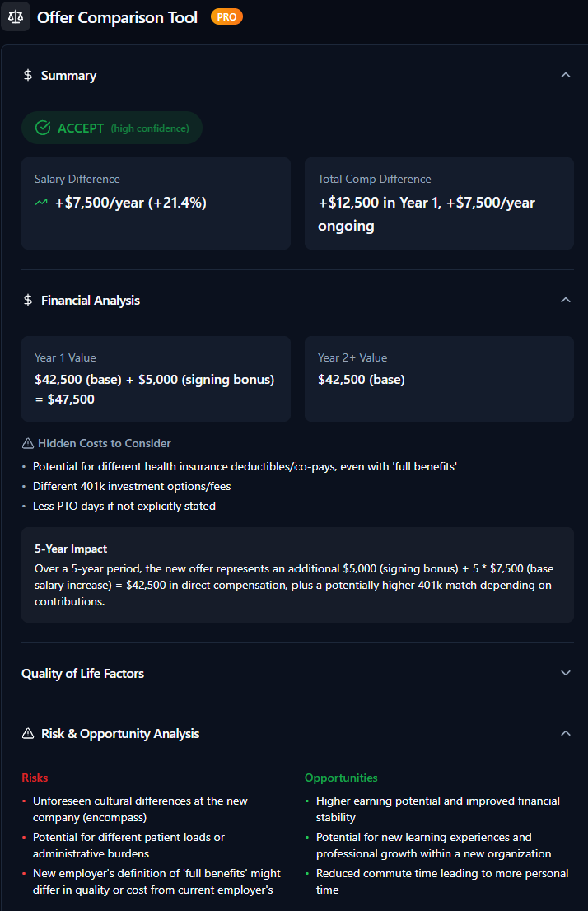This screenshot has width=588, height=911.
Task: Select the Salary Difference card
Action: point(156,202)
